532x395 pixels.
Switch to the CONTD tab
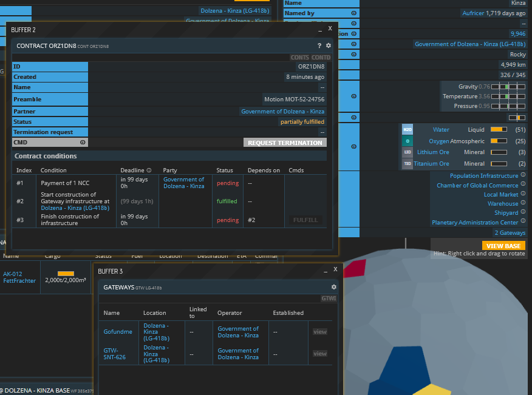coord(321,58)
